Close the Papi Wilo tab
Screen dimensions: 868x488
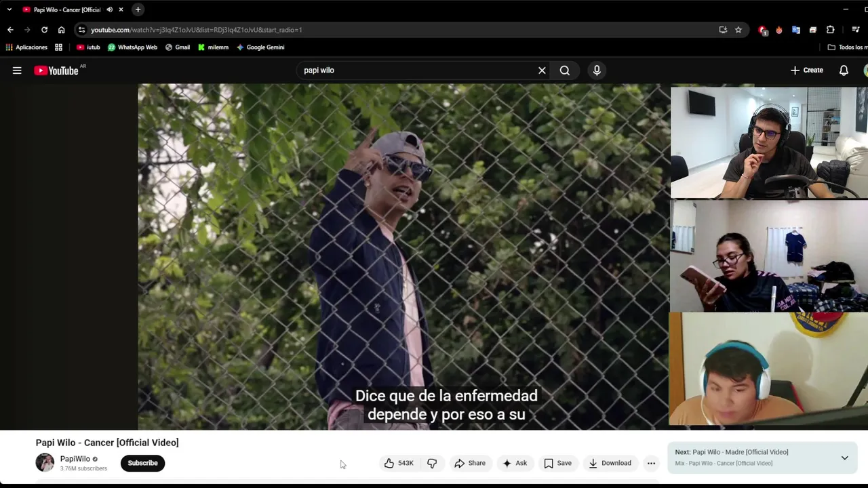[x=121, y=9]
